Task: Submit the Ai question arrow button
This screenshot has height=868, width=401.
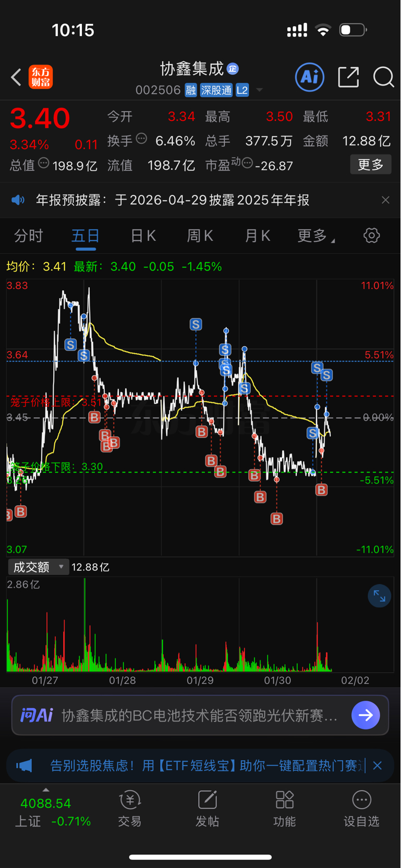Action: (366, 715)
